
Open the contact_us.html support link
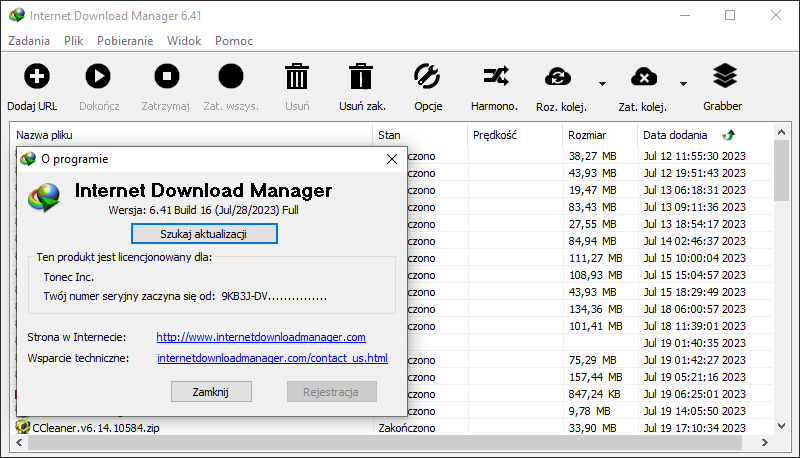click(272, 358)
